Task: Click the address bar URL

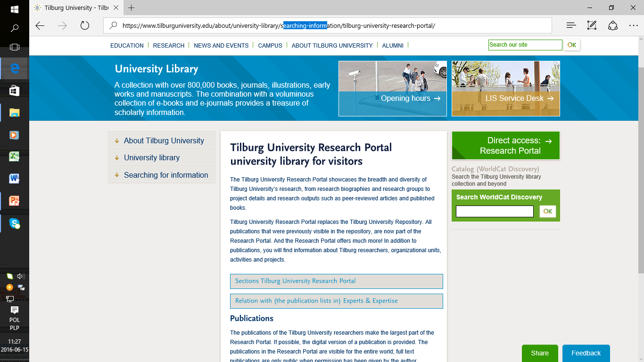Action: pos(279,25)
